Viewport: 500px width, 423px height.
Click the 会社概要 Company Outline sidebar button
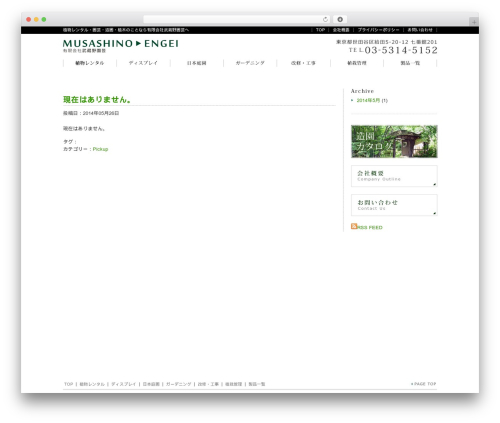click(x=394, y=176)
